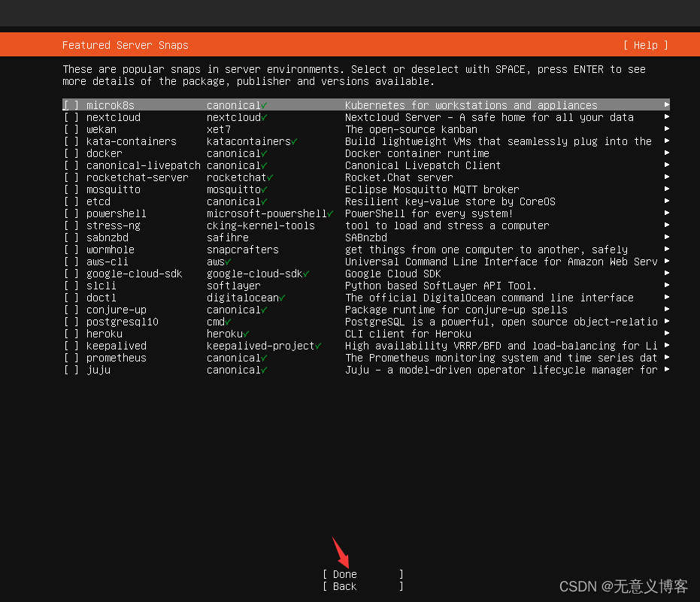Open the Help menu item
Image resolution: width=700 pixels, height=602 pixels.
[x=644, y=45]
